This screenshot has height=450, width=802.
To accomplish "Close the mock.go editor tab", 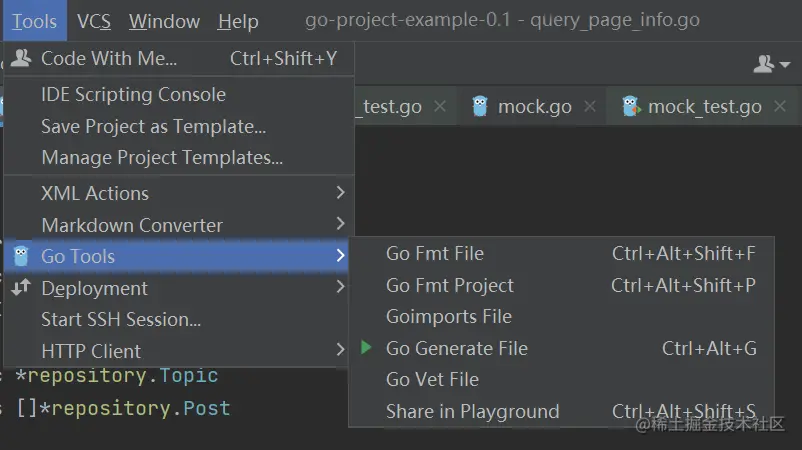I will click(590, 106).
